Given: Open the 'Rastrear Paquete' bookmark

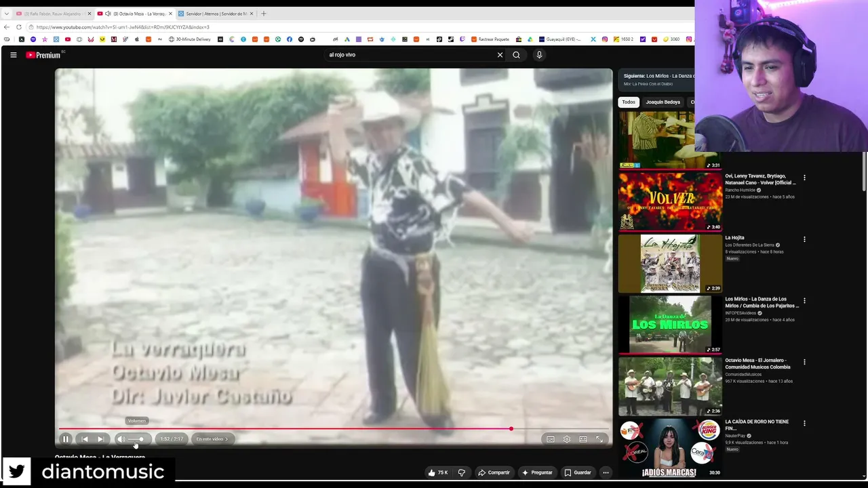Looking at the screenshot, I should click(x=490, y=39).
